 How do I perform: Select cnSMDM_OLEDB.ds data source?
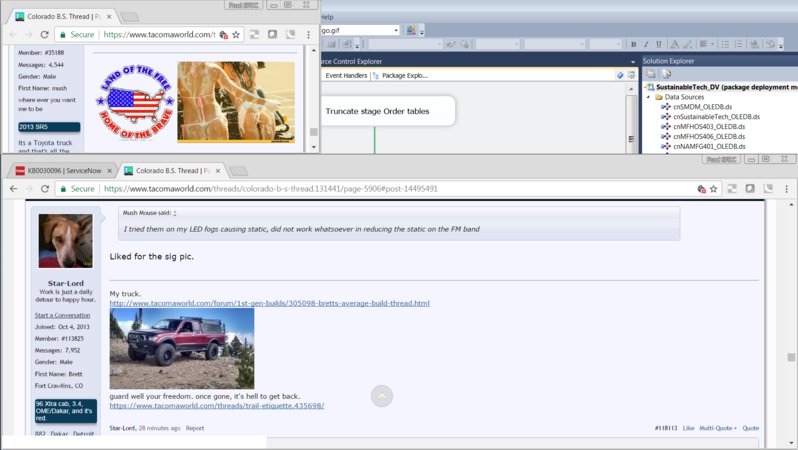pos(702,107)
